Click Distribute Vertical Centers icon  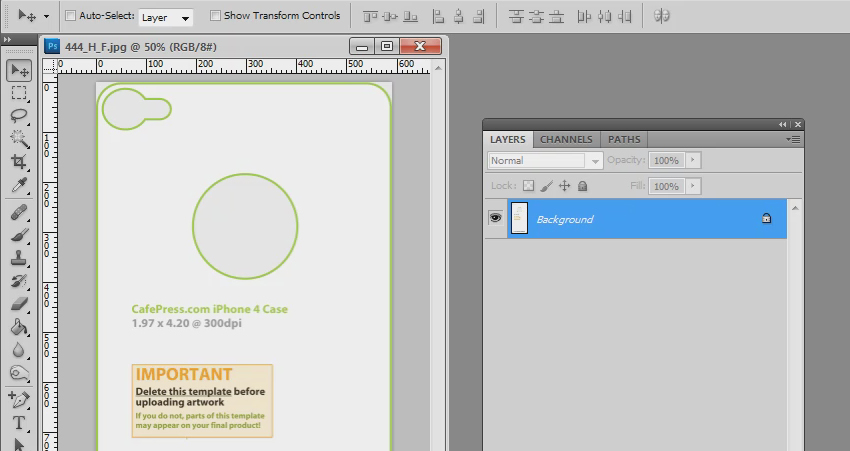(x=536, y=16)
